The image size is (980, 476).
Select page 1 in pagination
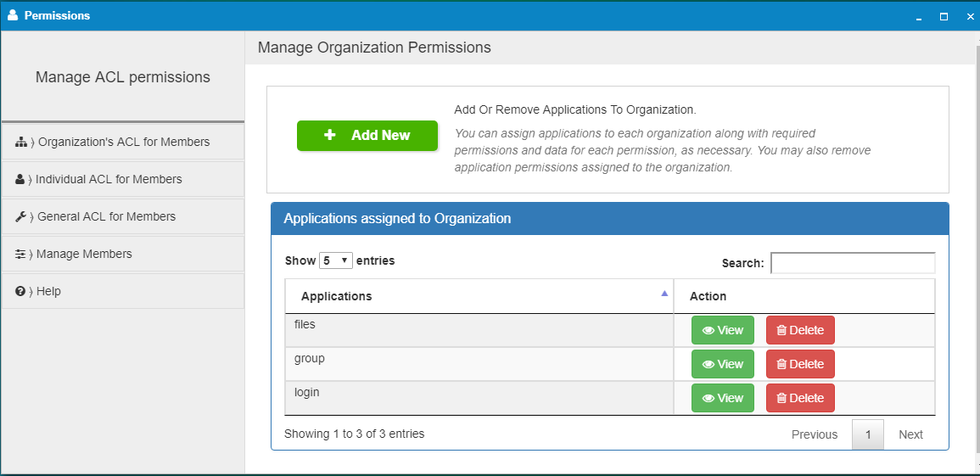coord(868,434)
